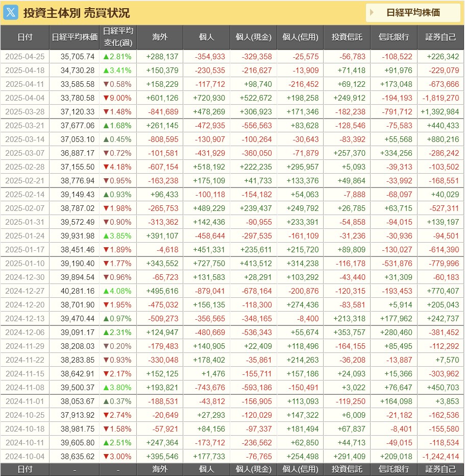Click the -1,819,270 証券自己 value

[x=440, y=98]
